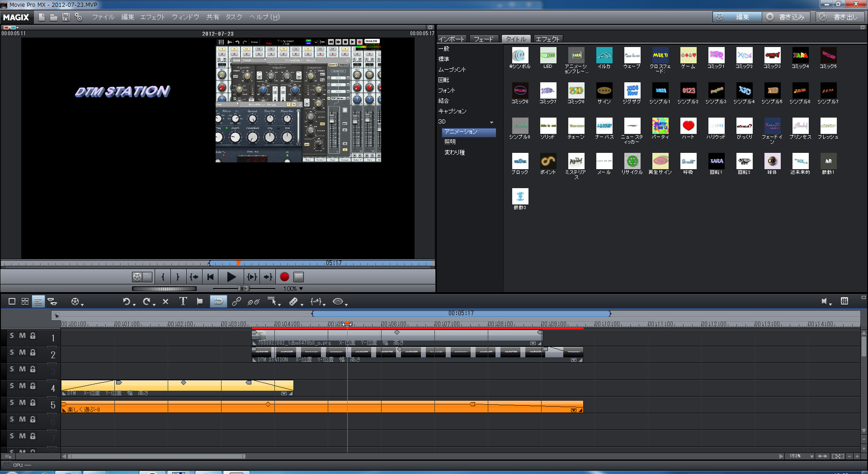868x474 pixels.
Task: Expand the 3D category arrow in the title list
Action: point(491,122)
